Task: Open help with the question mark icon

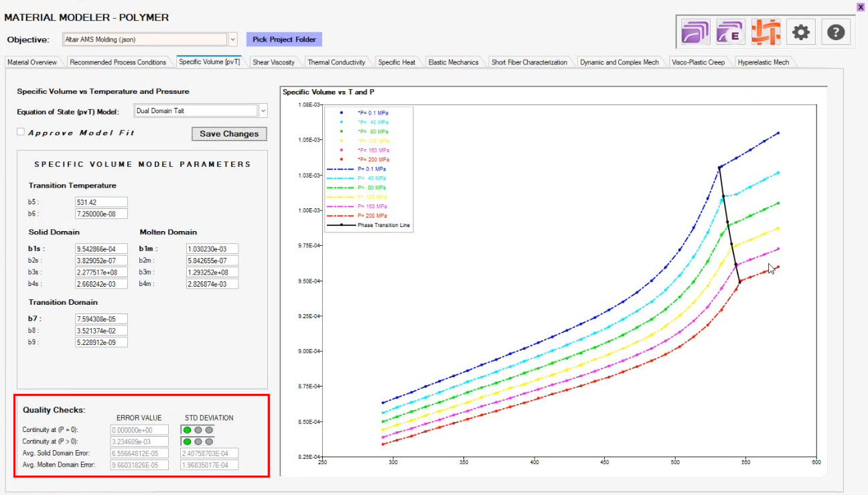Action: [835, 32]
